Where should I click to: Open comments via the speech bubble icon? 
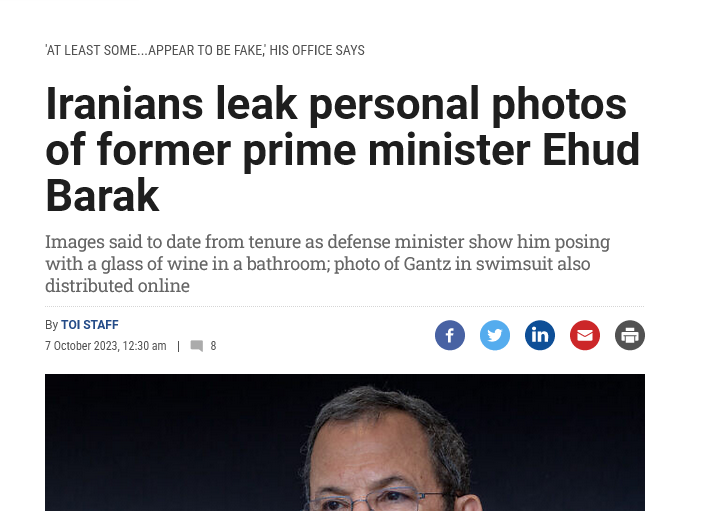click(197, 346)
